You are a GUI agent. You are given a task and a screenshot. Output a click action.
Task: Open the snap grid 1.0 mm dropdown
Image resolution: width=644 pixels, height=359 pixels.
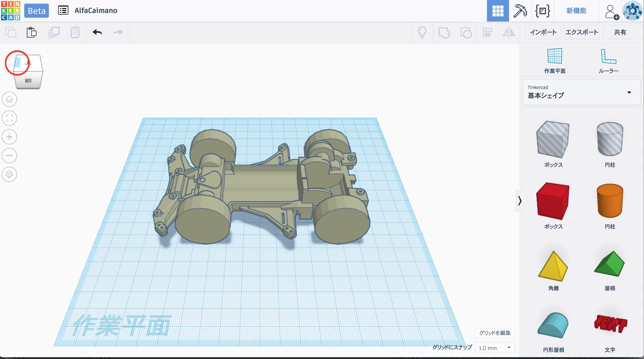click(x=495, y=348)
